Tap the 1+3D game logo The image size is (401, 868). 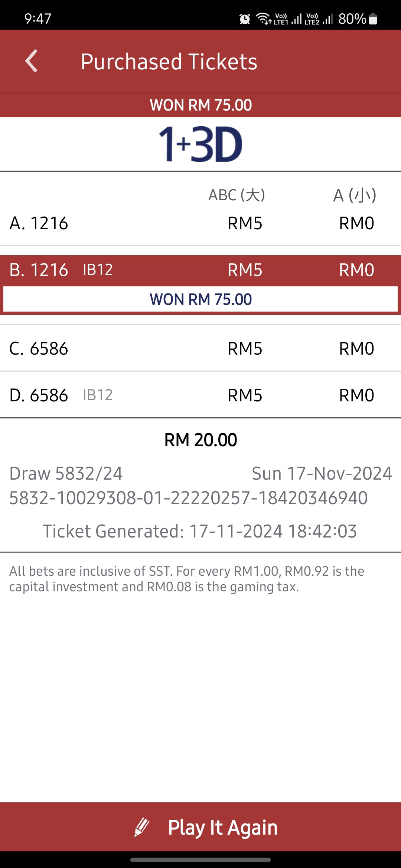[200, 144]
